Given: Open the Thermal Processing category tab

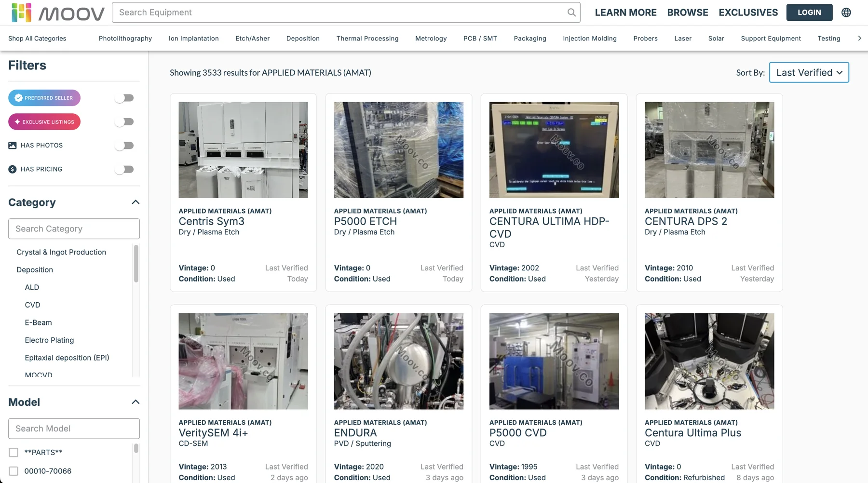Looking at the screenshot, I should point(367,39).
